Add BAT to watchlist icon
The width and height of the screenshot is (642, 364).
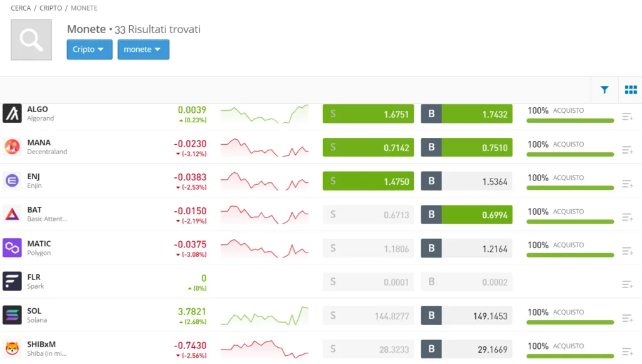(627, 217)
